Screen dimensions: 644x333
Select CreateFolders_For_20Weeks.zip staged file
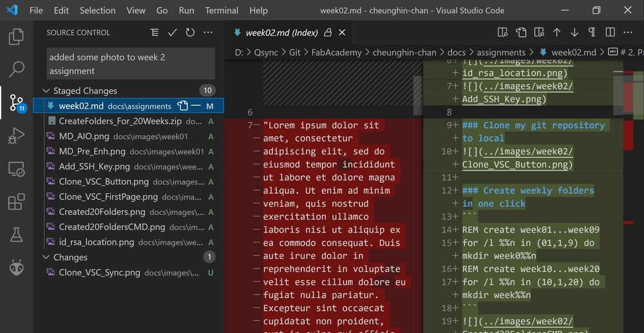pyautogui.click(x=129, y=121)
